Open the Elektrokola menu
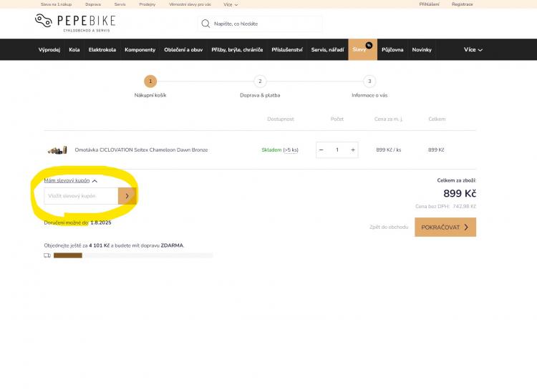The image size is (537, 392). click(x=102, y=50)
